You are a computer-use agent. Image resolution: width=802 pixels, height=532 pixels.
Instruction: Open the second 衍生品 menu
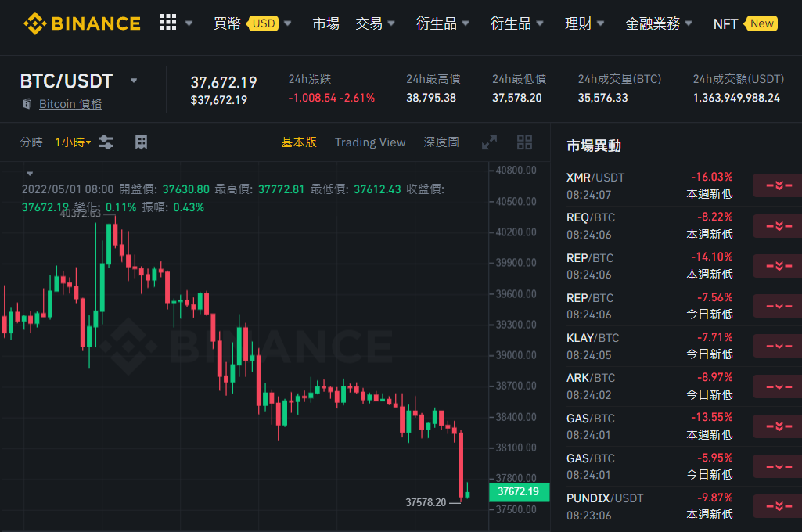point(516,23)
